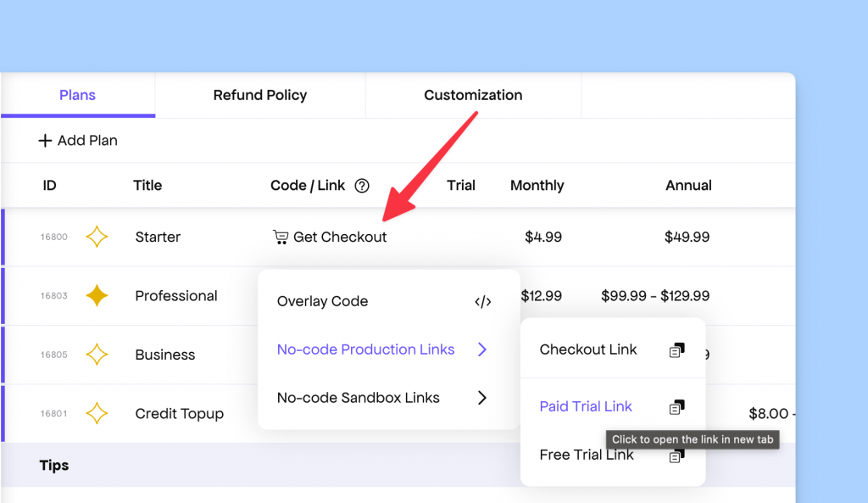Image resolution: width=868 pixels, height=503 pixels.
Task: Select Overlay Code from the menu
Action: pos(322,301)
